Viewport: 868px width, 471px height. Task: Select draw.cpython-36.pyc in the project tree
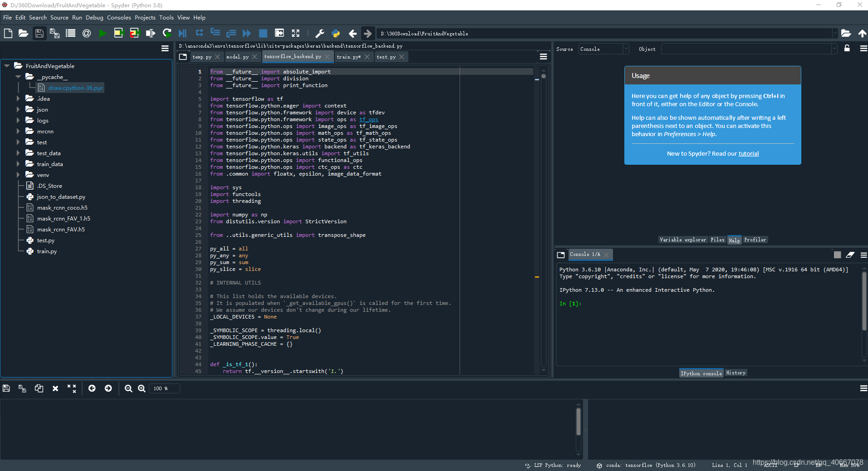pos(76,88)
